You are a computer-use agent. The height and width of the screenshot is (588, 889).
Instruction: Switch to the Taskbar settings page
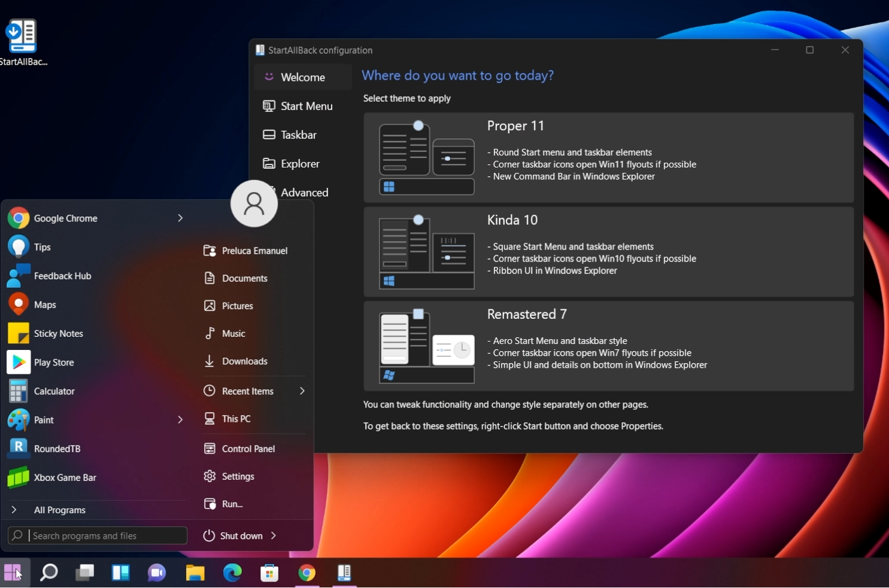[298, 135]
